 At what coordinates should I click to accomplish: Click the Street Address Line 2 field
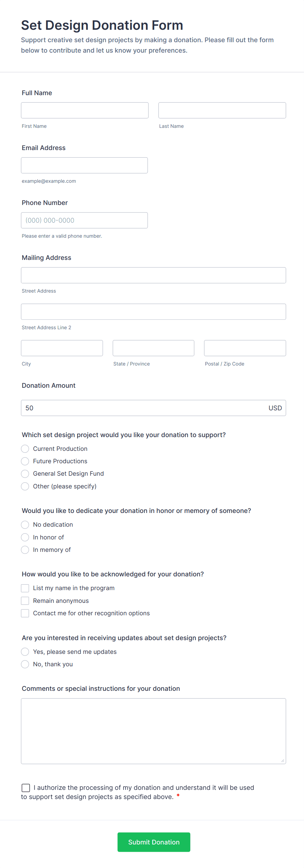[153, 312]
